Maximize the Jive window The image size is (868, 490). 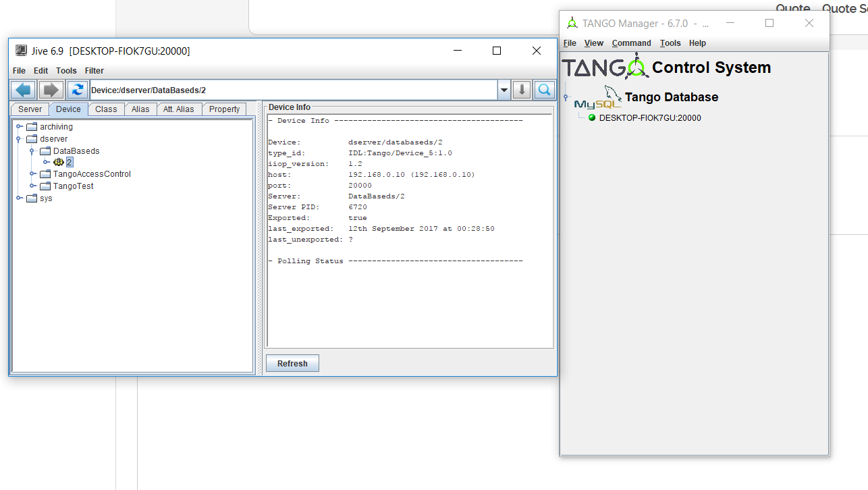497,51
